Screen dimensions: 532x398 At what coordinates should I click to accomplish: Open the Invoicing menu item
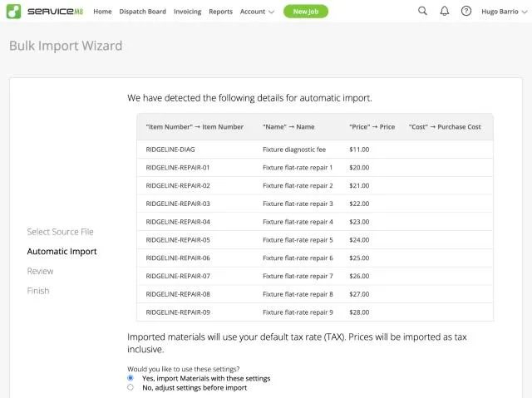(187, 12)
